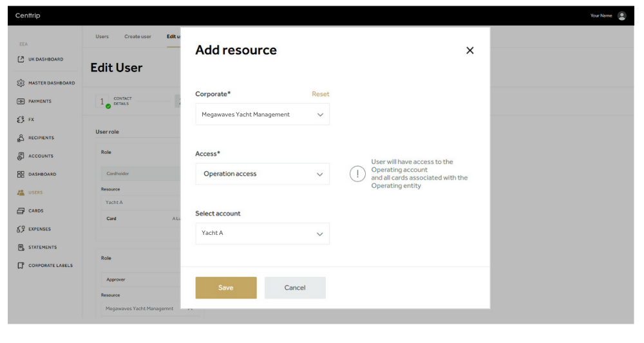Expand the Operation access chevron arrow

click(319, 174)
